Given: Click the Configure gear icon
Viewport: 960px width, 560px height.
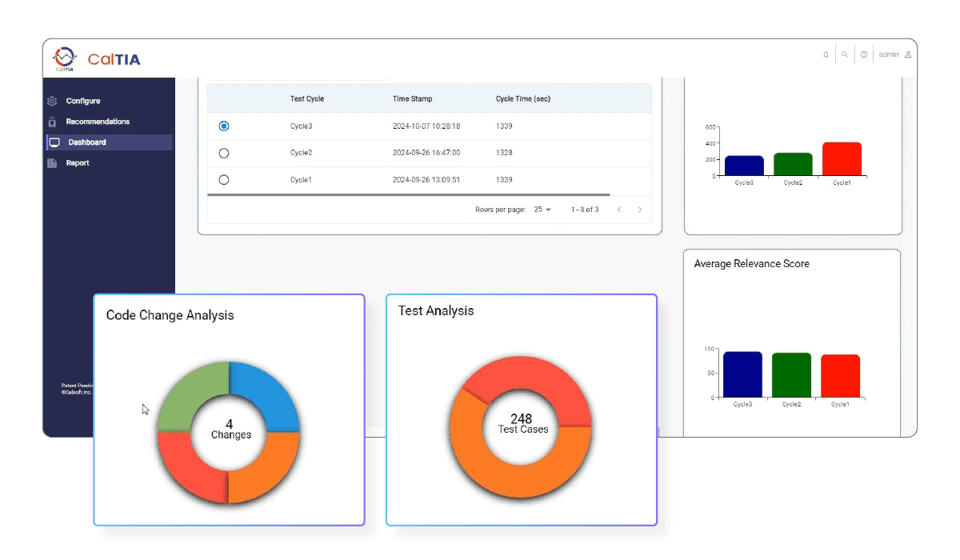Looking at the screenshot, I should [x=52, y=101].
